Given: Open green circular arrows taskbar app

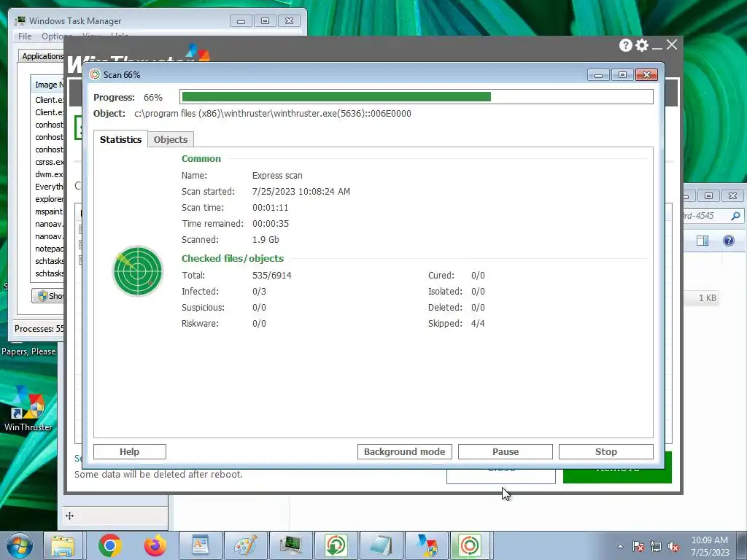Looking at the screenshot, I should tap(336, 545).
